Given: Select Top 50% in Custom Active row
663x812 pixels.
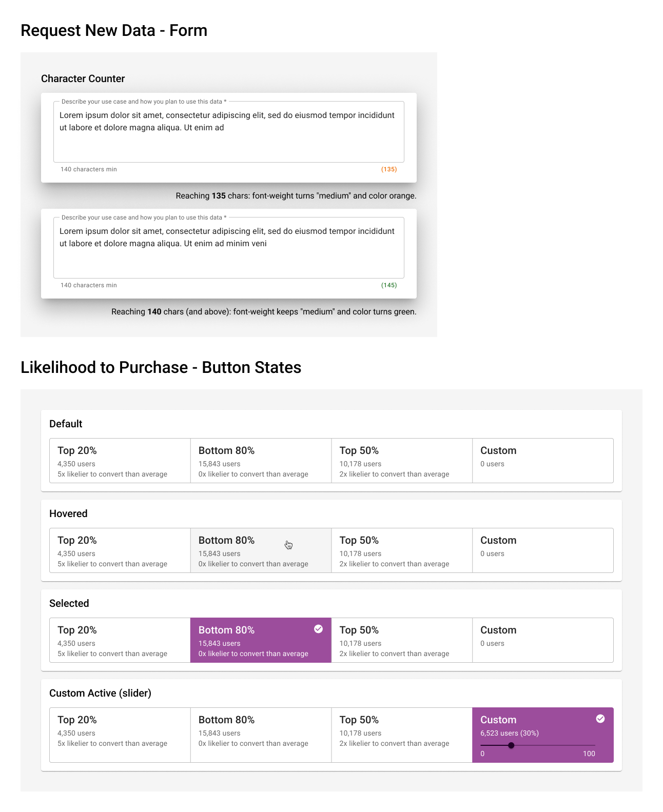Looking at the screenshot, I should click(x=402, y=735).
